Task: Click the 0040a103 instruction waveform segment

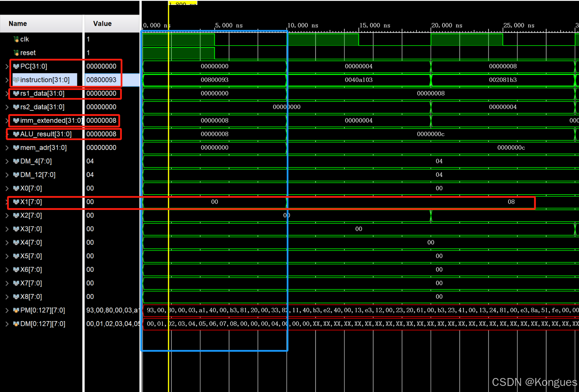Action: tap(359, 80)
